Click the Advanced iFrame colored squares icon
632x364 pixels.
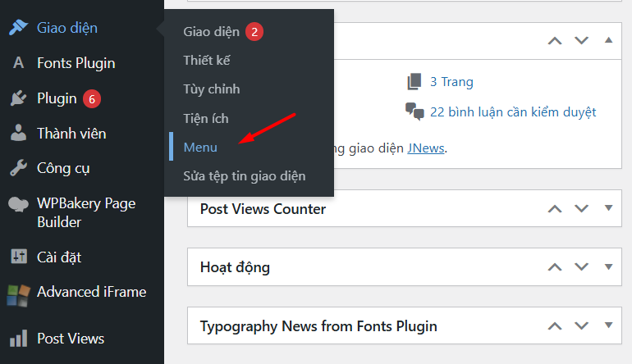(x=19, y=295)
